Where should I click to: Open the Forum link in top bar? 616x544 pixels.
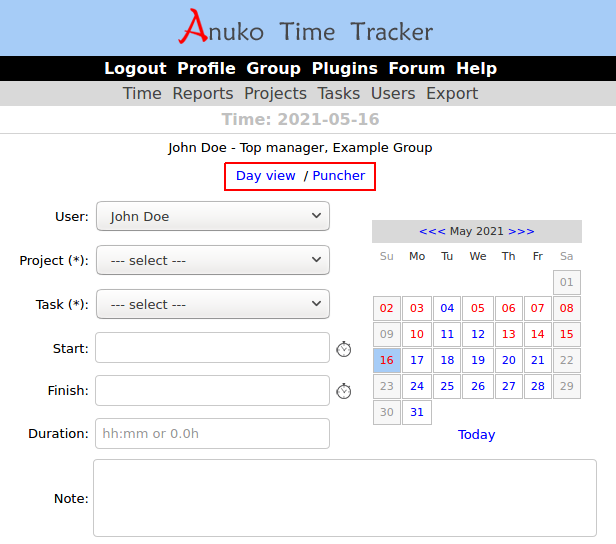click(x=417, y=68)
